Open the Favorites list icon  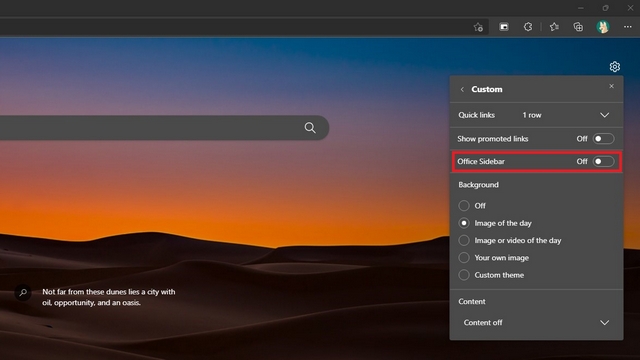click(554, 27)
